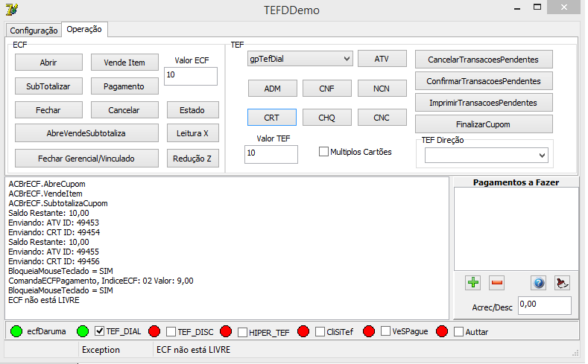
Task: Click the Leitura X button
Action: point(193,133)
